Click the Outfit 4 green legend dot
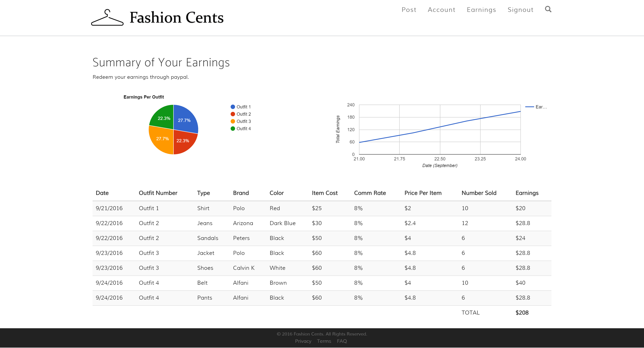This screenshot has width=644, height=348. click(x=233, y=129)
